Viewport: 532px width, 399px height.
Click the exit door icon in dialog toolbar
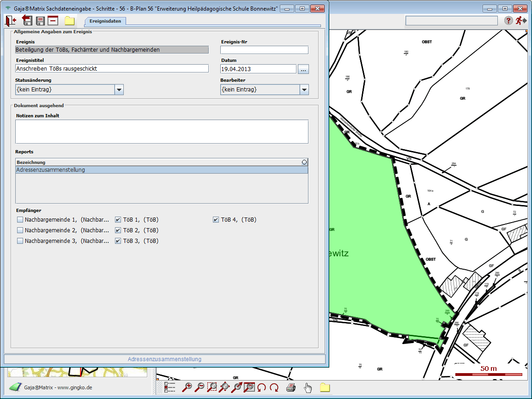[11, 20]
